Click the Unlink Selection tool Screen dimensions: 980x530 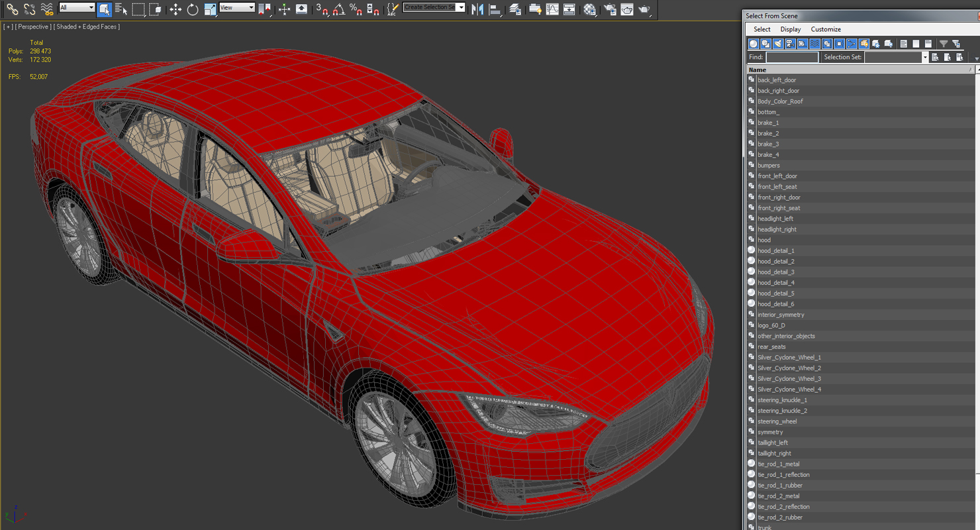[x=30, y=9]
